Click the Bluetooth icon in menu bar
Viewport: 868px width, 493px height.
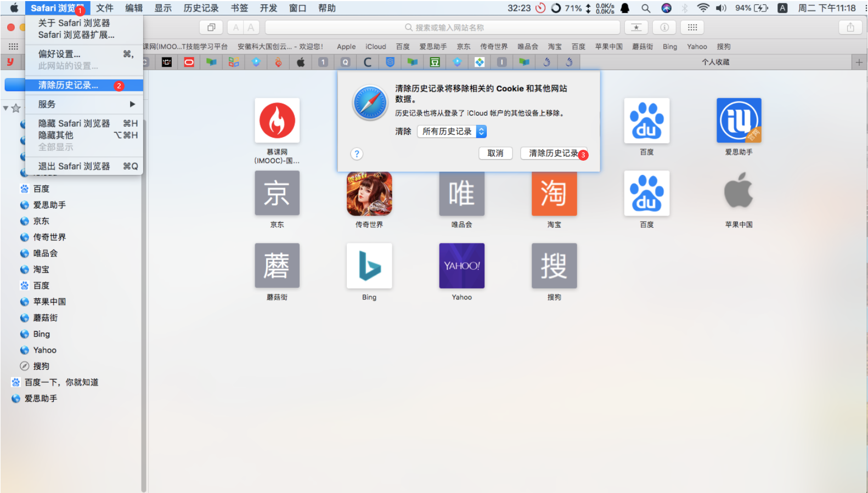coord(685,8)
